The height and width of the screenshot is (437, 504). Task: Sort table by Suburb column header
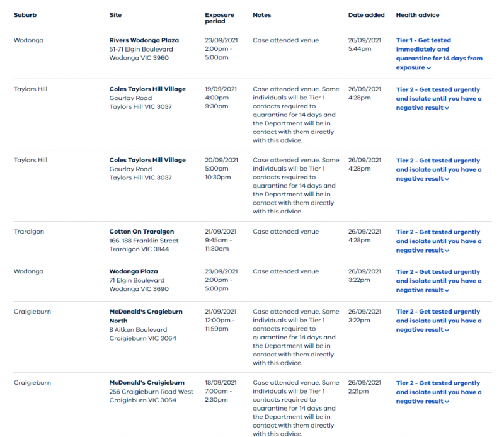[25, 15]
